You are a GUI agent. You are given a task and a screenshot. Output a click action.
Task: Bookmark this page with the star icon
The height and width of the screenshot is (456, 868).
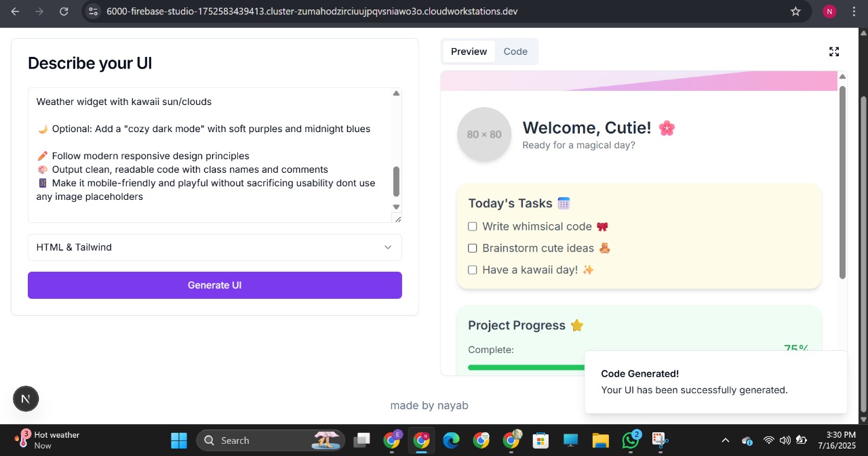(796, 12)
